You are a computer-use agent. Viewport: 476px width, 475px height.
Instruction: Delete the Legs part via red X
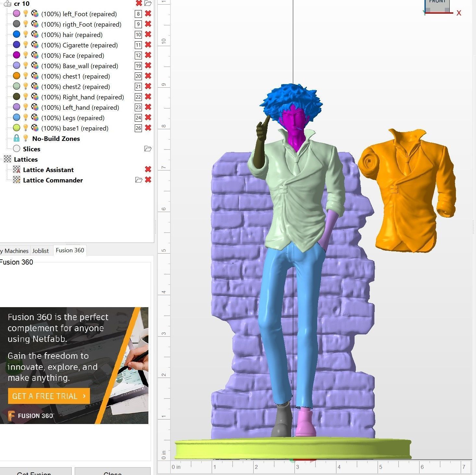(x=148, y=118)
